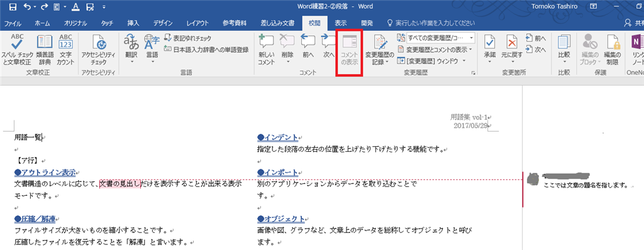
Task: Open OneNote リンクノート
Action: 637,49
